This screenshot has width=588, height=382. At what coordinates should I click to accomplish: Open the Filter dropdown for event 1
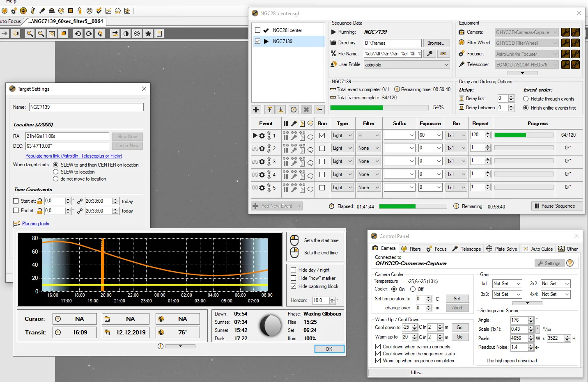coord(369,135)
